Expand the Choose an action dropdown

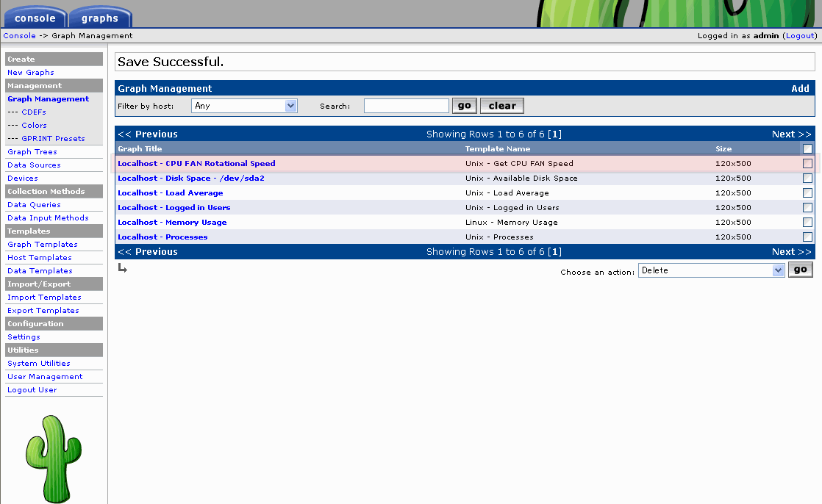tap(711, 270)
